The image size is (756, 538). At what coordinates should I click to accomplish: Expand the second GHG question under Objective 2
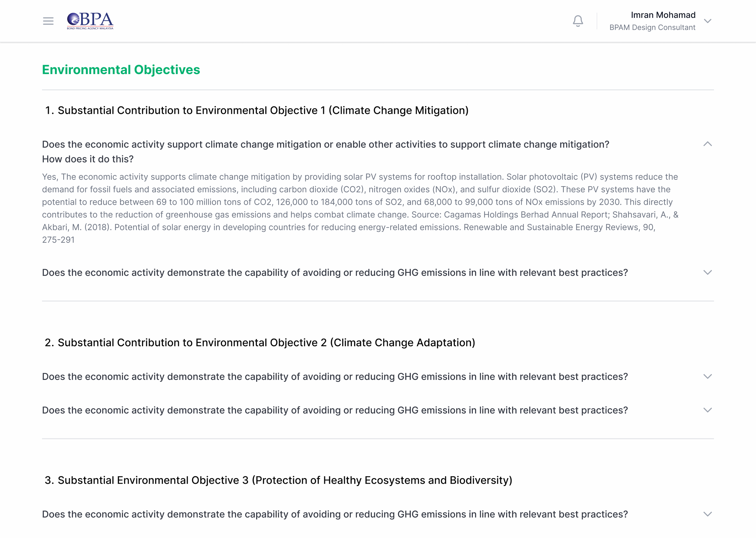click(708, 410)
